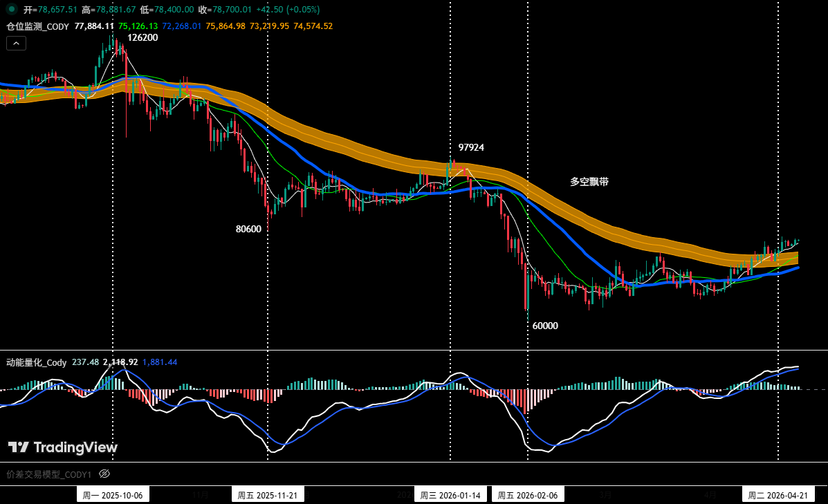The image size is (828, 504).
Task: Click the 97924 swing high label
Action: [x=472, y=147]
